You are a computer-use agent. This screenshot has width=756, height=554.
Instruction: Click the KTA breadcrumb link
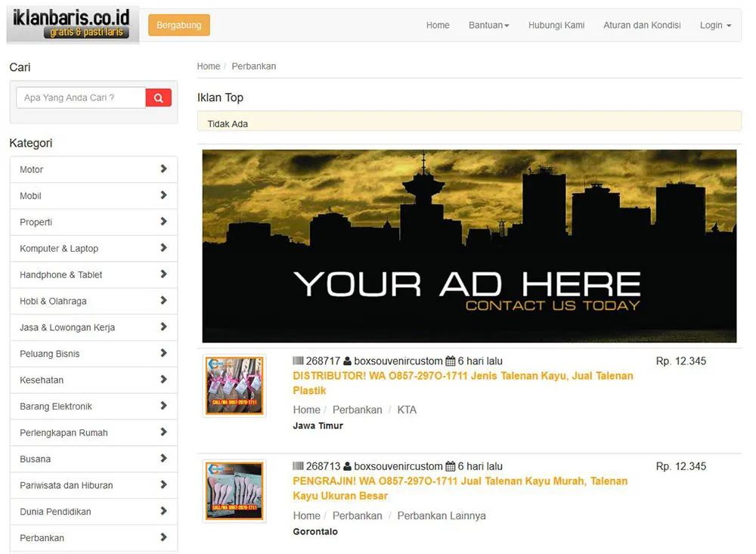(407, 410)
